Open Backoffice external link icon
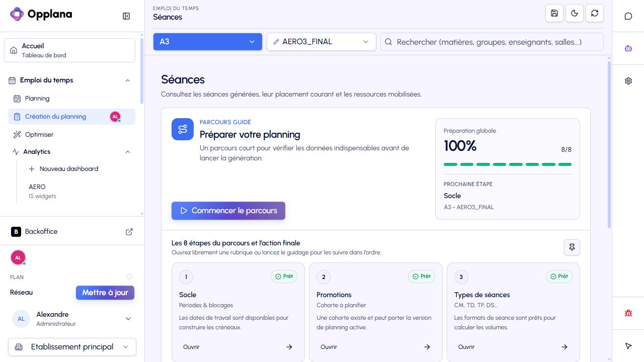644x362 pixels. [x=129, y=232]
